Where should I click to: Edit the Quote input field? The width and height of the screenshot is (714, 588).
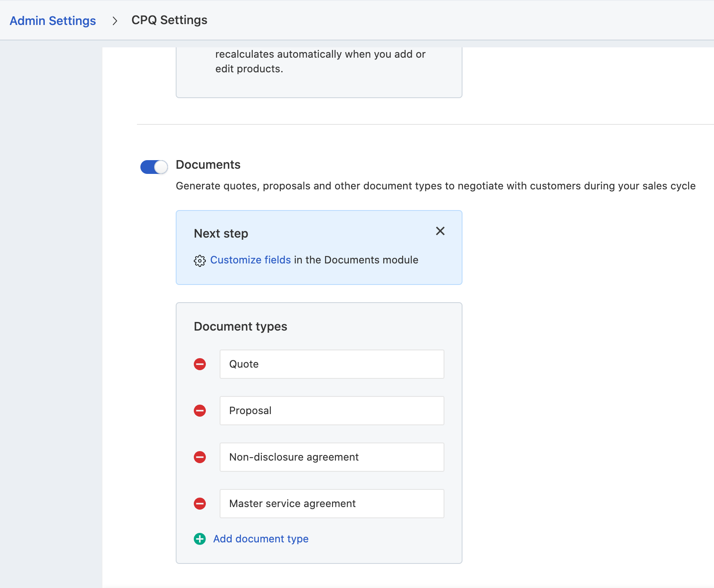[x=332, y=364]
